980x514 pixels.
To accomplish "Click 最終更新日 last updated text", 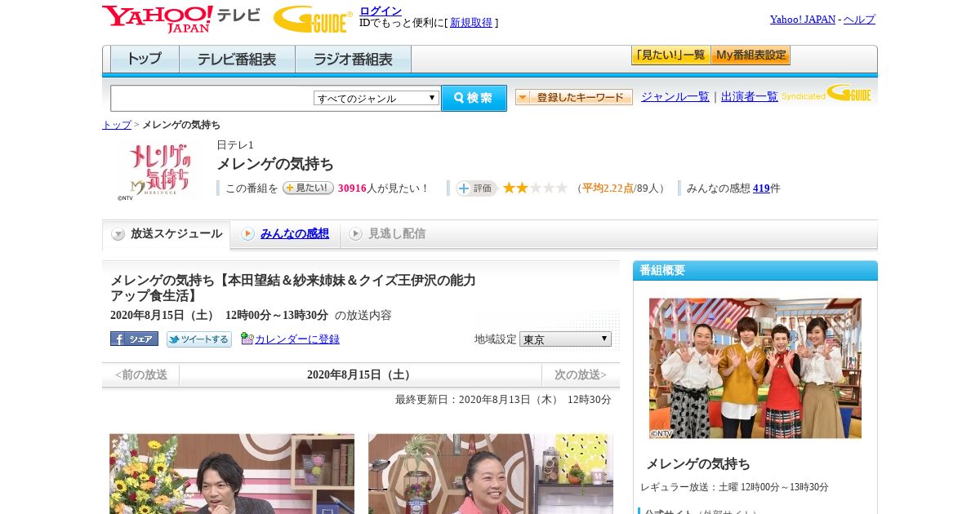I will pos(503,400).
